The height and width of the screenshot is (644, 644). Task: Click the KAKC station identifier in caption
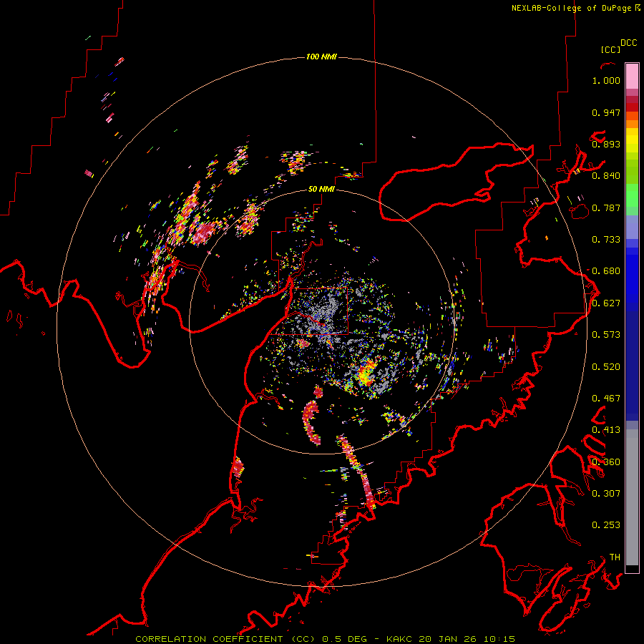pyautogui.click(x=399, y=639)
